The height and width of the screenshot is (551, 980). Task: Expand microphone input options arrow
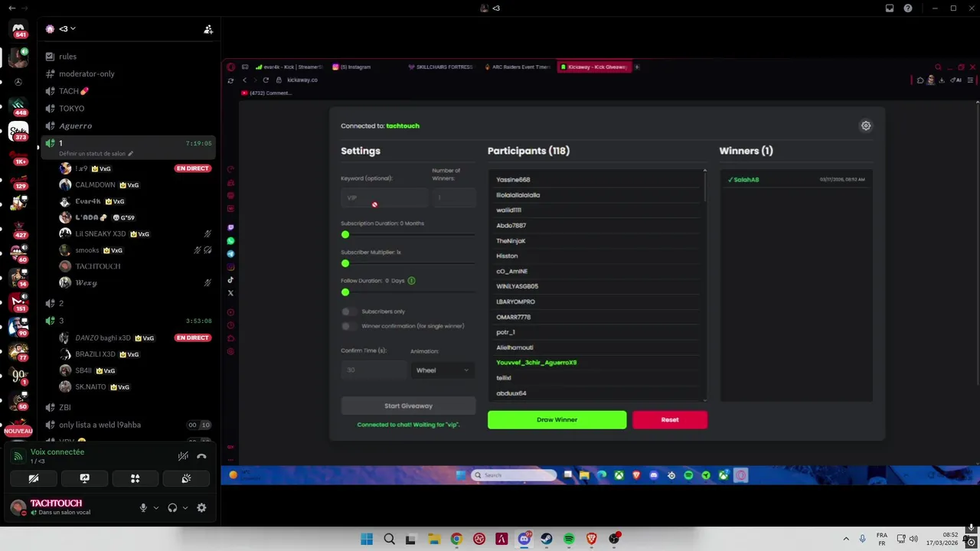click(x=155, y=507)
